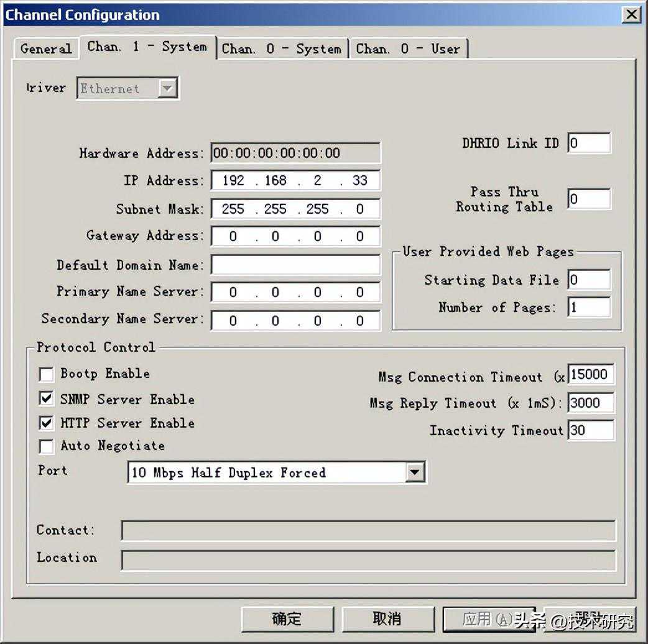648x644 pixels.
Task: Open the Driver Ethernet dropdown
Action: pyautogui.click(x=167, y=88)
